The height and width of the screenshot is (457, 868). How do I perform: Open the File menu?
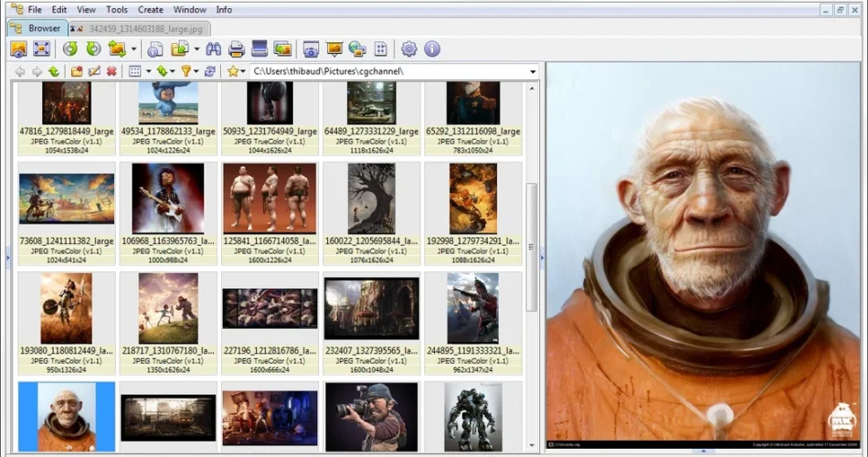[35, 9]
